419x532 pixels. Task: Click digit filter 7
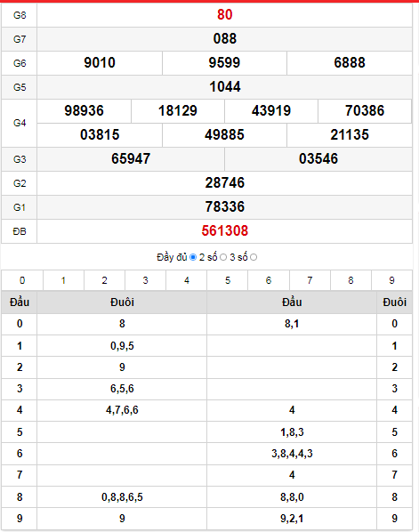pyautogui.click(x=310, y=280)
